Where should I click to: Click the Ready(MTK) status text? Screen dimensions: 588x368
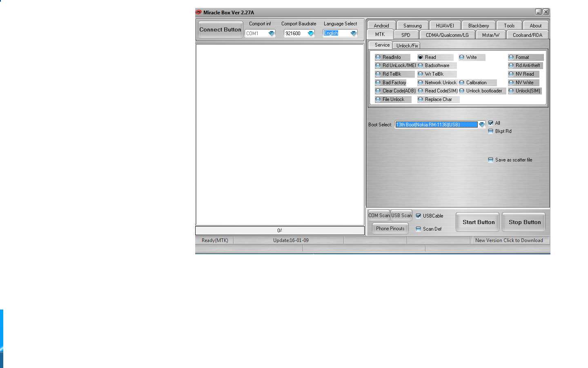click(x=215, y=240)
